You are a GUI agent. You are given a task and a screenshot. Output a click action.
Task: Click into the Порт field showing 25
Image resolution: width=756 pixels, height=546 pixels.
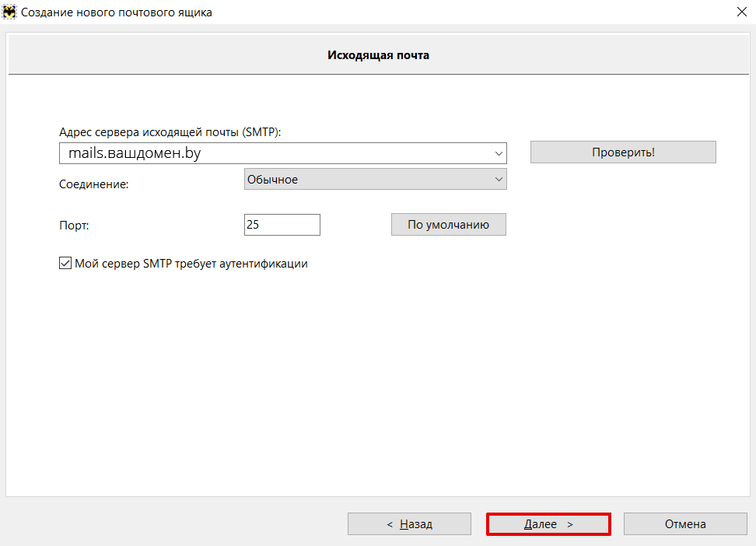click(x=282, y=225)
